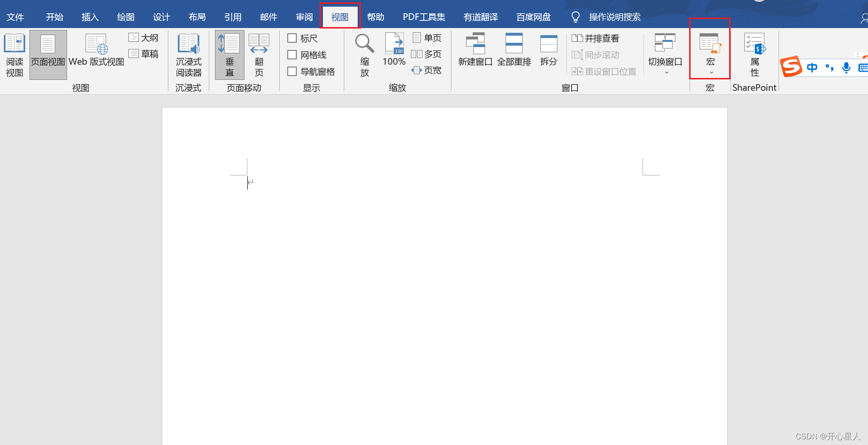This screenshot has height=445, width=868.
Task: Enable View Side by Side (并排查看)
Action: [x=595, y=38]
